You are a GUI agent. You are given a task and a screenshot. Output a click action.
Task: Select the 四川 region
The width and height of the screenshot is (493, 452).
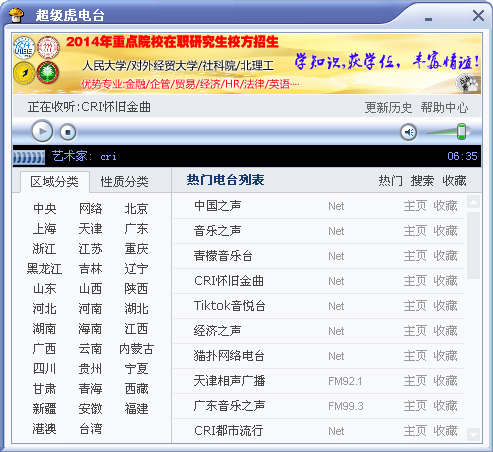44,369
